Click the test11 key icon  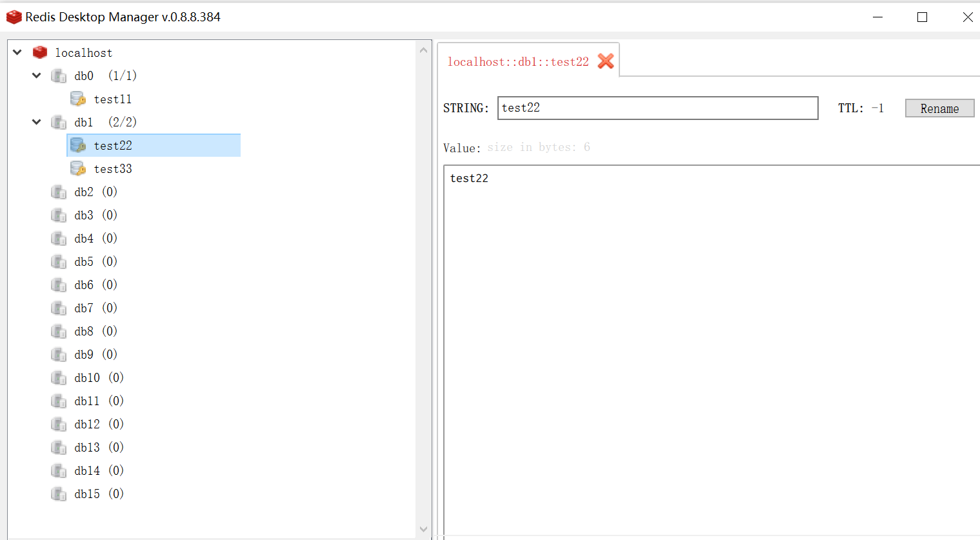point(78,99)
